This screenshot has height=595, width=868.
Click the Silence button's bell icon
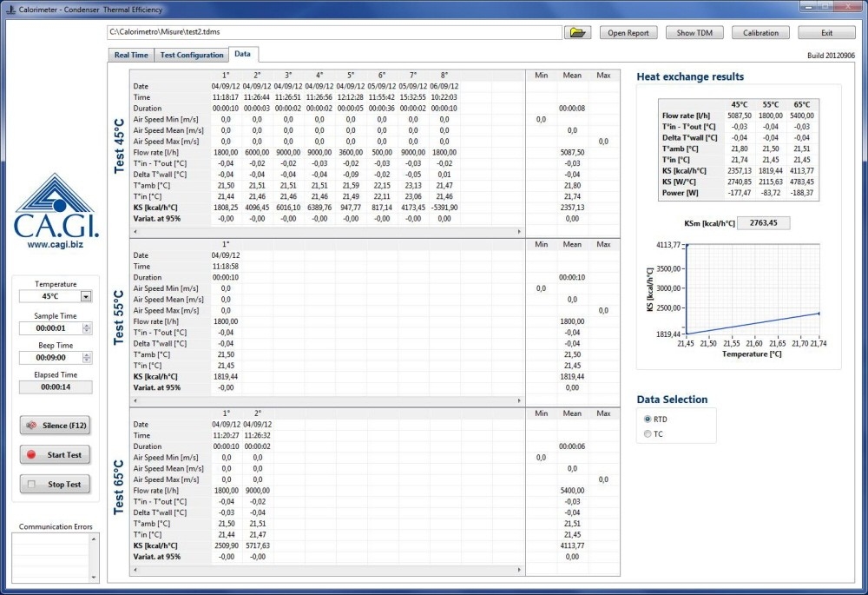point(31,426)
